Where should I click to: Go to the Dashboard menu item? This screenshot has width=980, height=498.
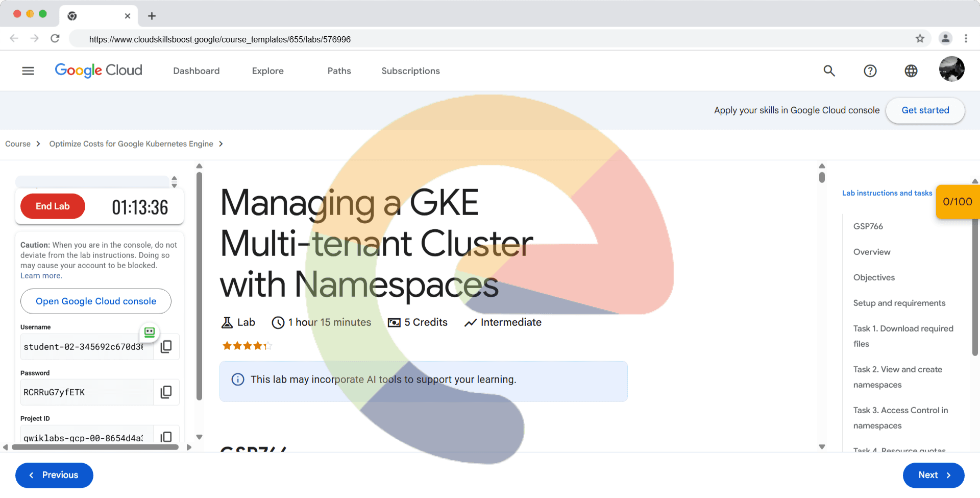coord(196,71)
